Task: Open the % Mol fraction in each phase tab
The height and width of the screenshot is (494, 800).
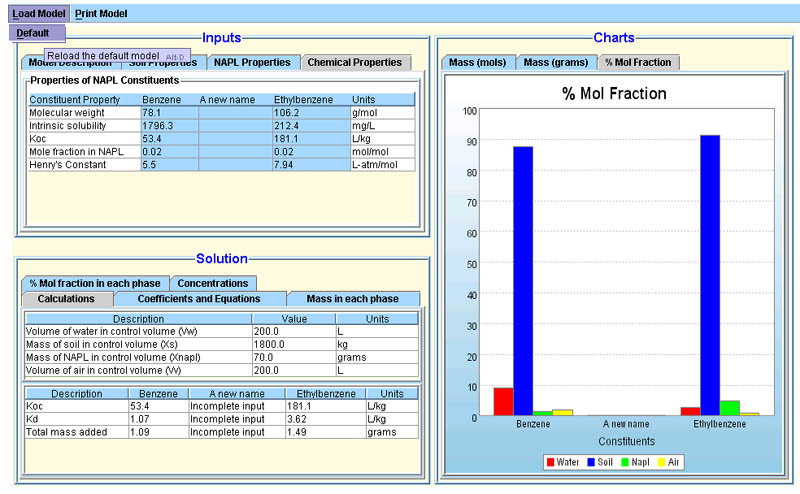Action: tap(94, 283)
